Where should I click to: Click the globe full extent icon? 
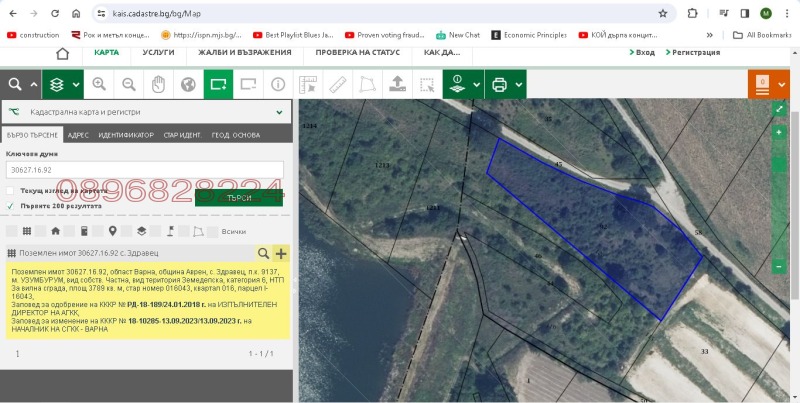(188, 84)
